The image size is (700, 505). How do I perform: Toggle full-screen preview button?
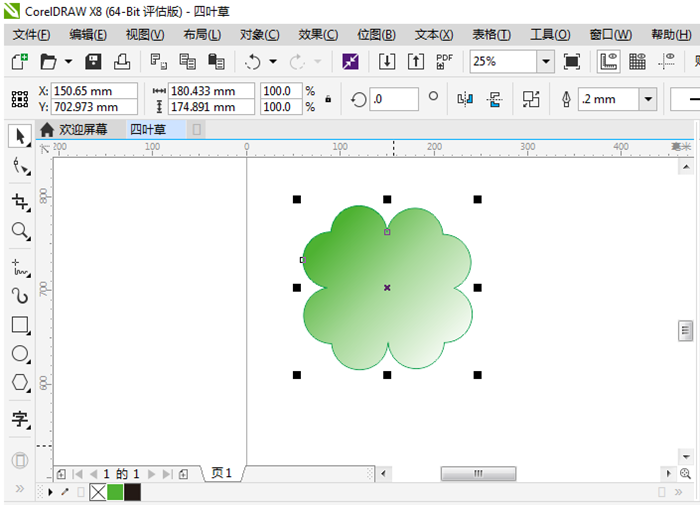point(571,62)
